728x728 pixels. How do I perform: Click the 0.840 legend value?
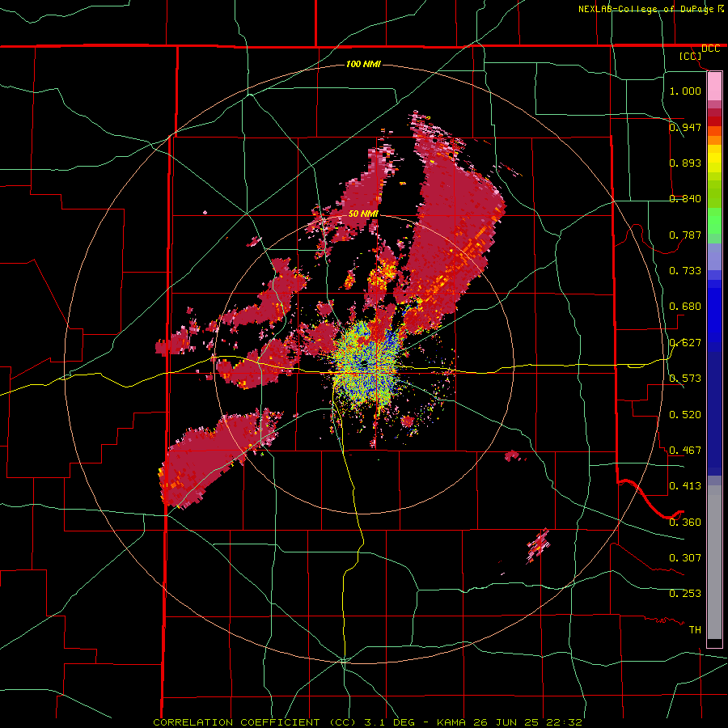[685, 198]
